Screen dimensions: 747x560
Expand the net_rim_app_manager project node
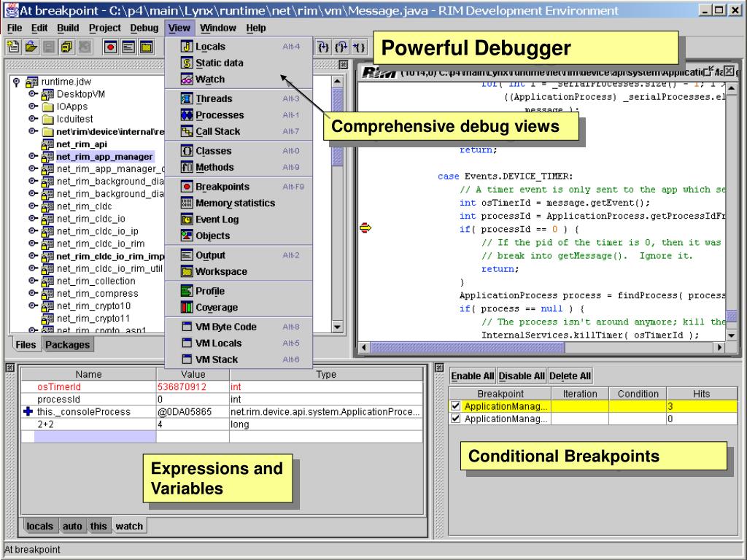(x=33, y=156)
